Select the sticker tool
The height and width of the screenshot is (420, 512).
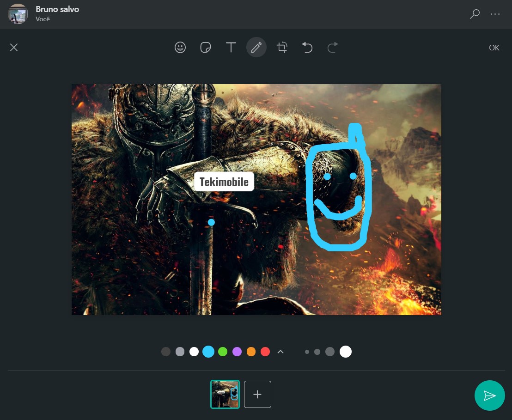click(205, 47)
